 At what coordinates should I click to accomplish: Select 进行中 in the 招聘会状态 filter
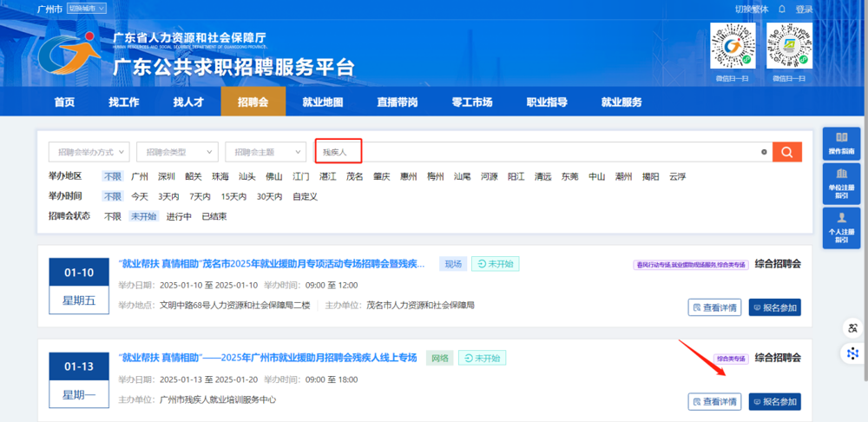click(x=179, y=216)
